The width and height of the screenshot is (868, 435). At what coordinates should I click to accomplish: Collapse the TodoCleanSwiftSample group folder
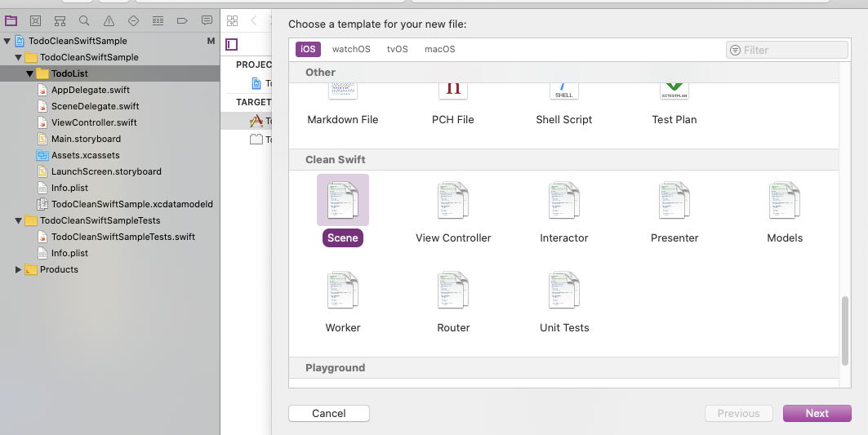click(x=18, y=58)
